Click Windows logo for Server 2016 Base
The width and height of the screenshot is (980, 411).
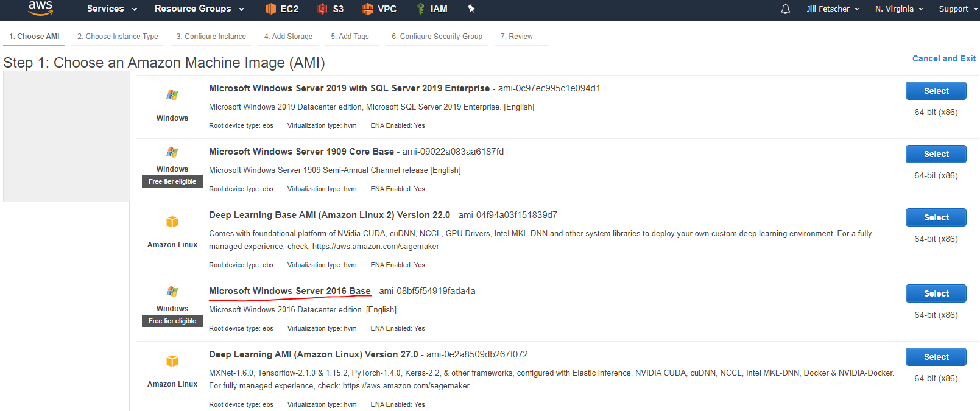[x=172, y=292]
